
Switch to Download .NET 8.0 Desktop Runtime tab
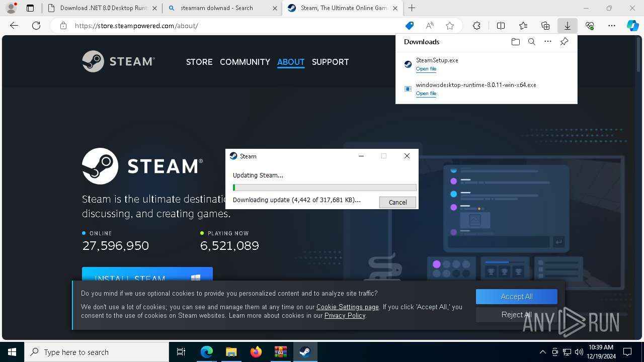tap(103, 8)
